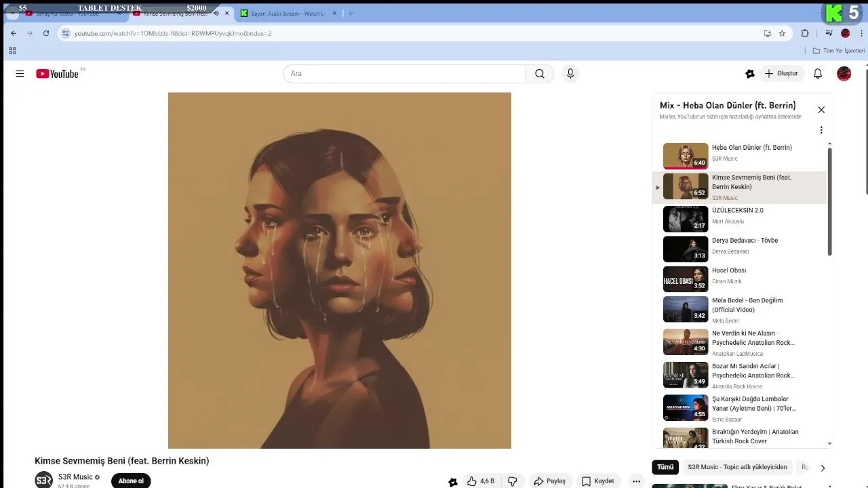Play Ne Verdin ki Ne Alasın track

coord(739,342)
